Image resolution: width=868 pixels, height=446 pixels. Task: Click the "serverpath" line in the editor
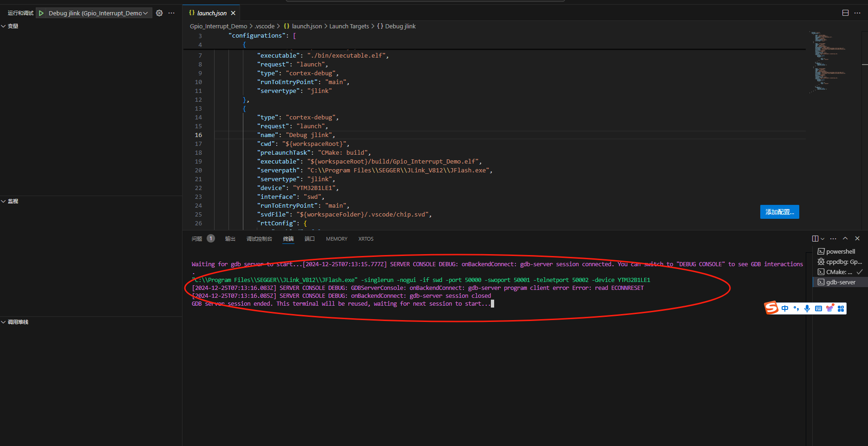click(374, 170)
